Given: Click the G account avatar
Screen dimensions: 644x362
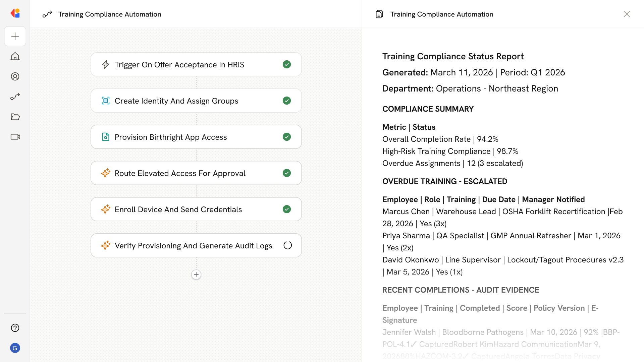Looking at the screenshot, I should (15, 348).
